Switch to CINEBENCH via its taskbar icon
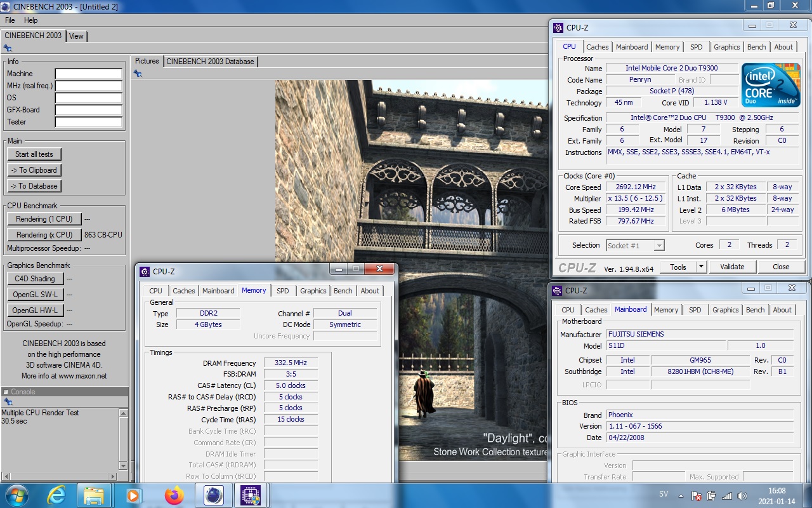 (x=214, y=495)
